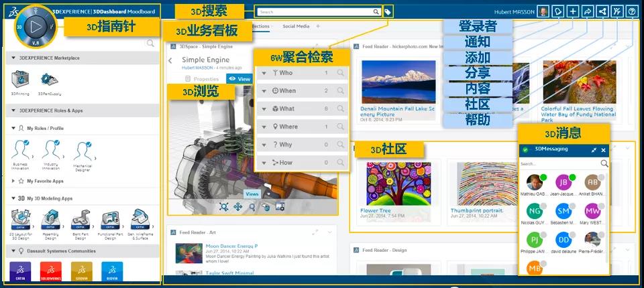Collapse the 3DEXPERIENCE Marketplace section
The image size is (644, 288).
13,58
